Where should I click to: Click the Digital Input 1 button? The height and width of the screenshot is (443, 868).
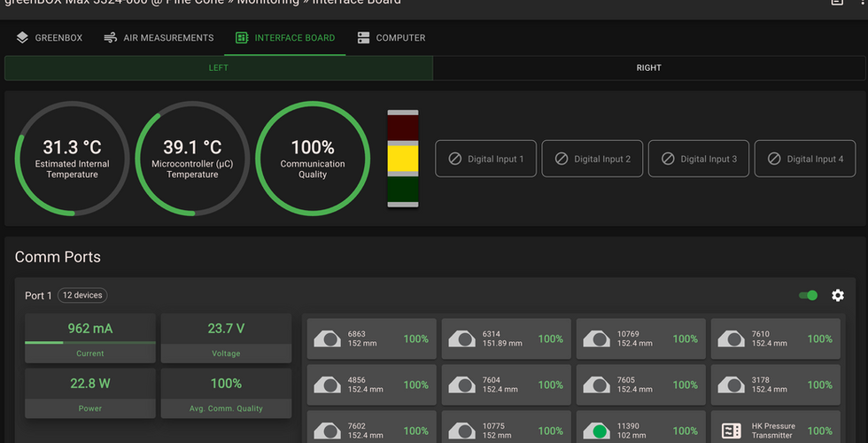485,159
